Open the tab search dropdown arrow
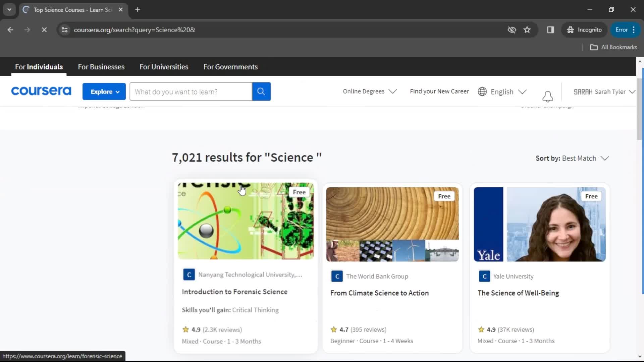 click(9, 10)
